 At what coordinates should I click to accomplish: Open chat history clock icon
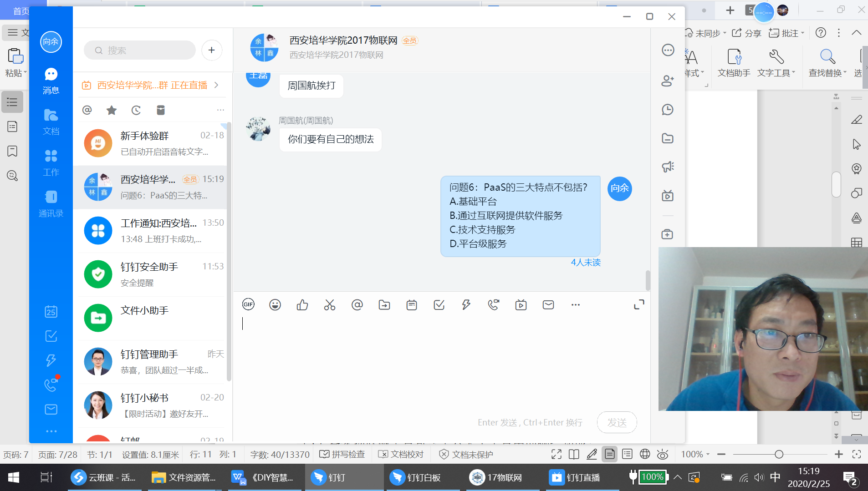[x=668, y=109]
